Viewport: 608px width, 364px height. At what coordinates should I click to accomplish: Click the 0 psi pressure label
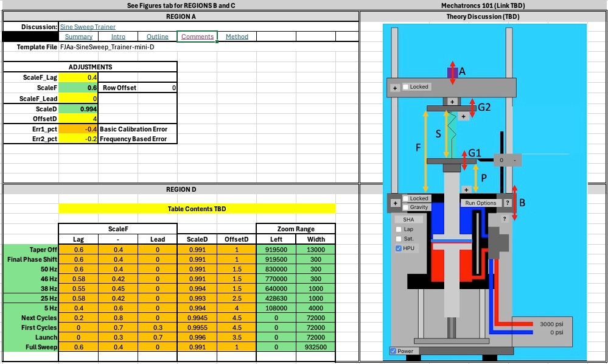click(556, 332)
